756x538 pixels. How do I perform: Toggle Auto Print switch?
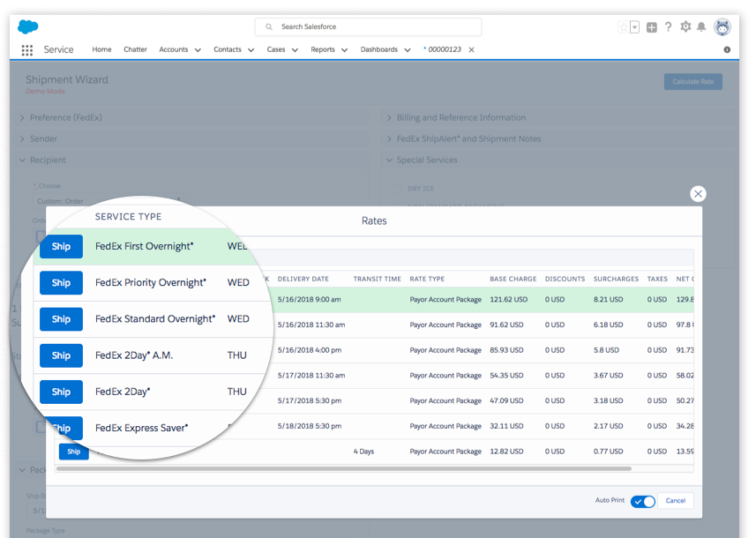pos(643,501)
